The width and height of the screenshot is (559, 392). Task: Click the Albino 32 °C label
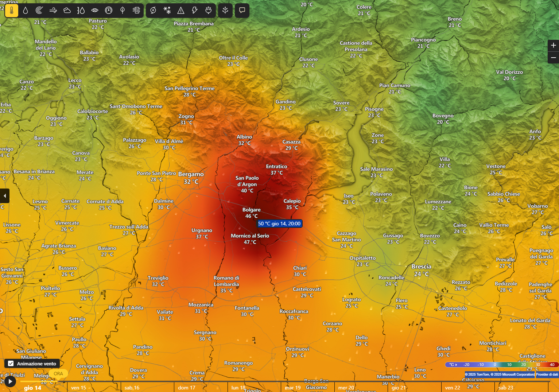244,140
